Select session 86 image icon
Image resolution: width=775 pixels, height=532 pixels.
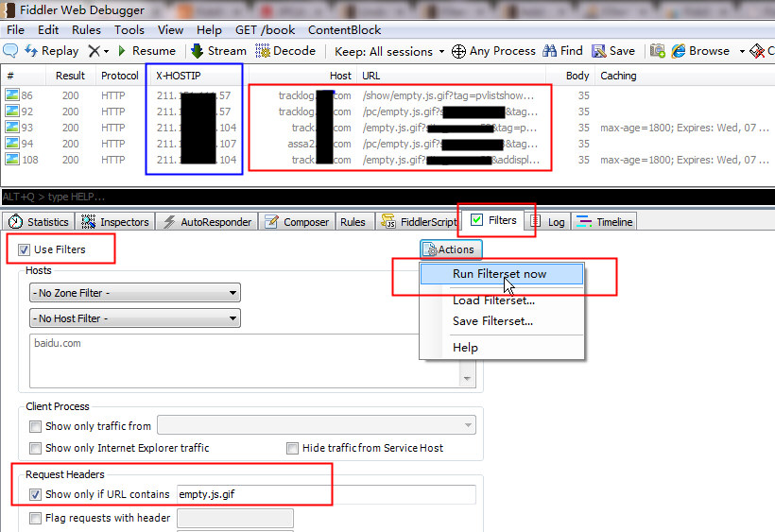click(12, 94)
